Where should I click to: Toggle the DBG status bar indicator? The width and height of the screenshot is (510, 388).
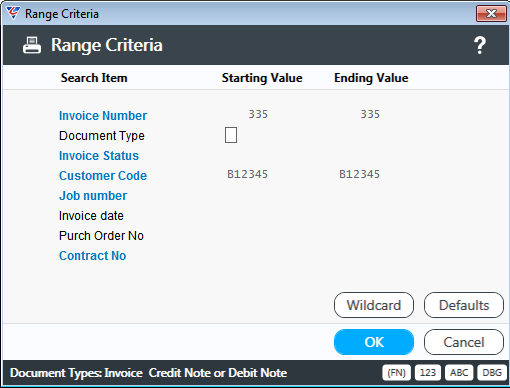492,372
